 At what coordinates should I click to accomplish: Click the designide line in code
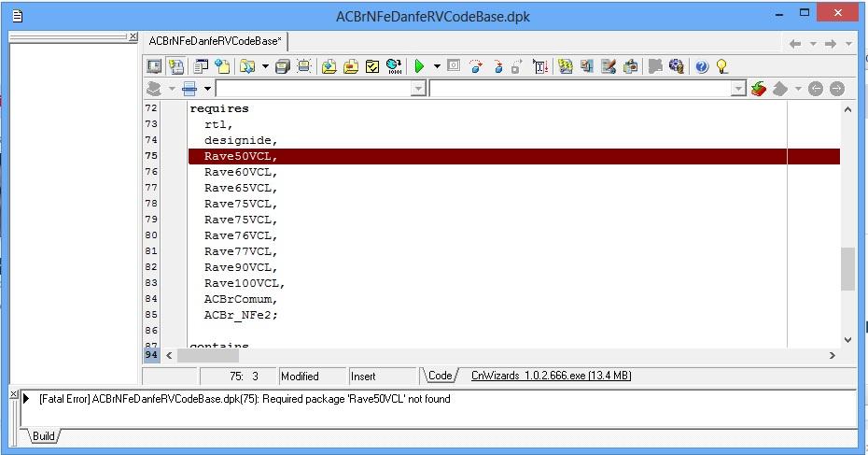point(241,140)
